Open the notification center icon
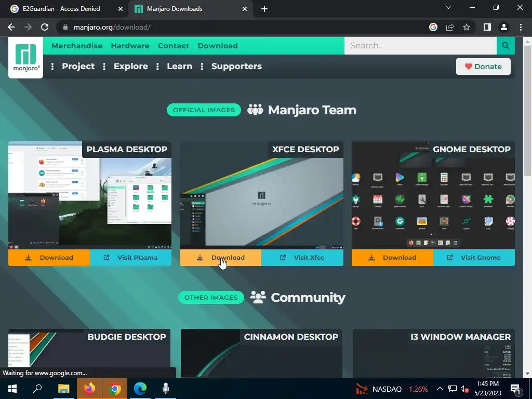 coord(515,389)
